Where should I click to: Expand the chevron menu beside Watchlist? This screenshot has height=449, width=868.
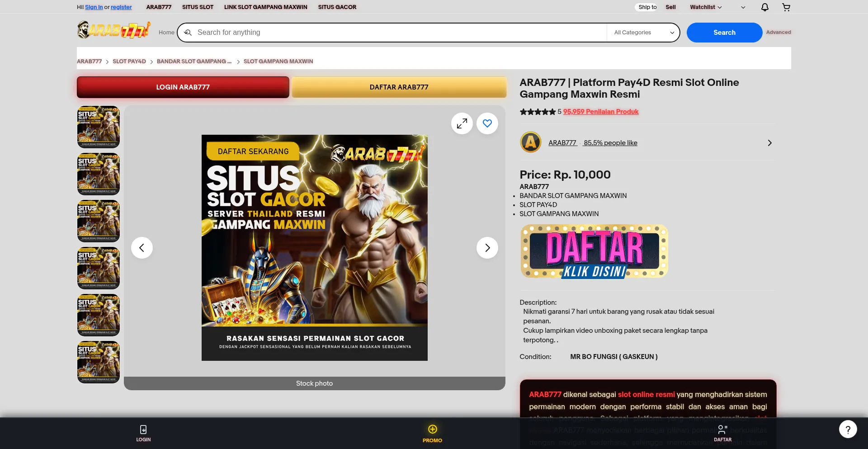coord(743,7)
